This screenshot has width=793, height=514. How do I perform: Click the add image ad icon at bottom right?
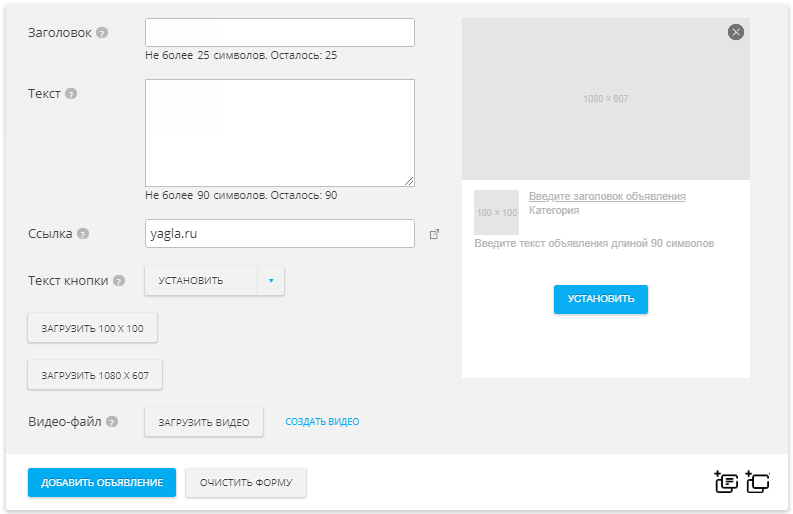click(x=758, y=482)
